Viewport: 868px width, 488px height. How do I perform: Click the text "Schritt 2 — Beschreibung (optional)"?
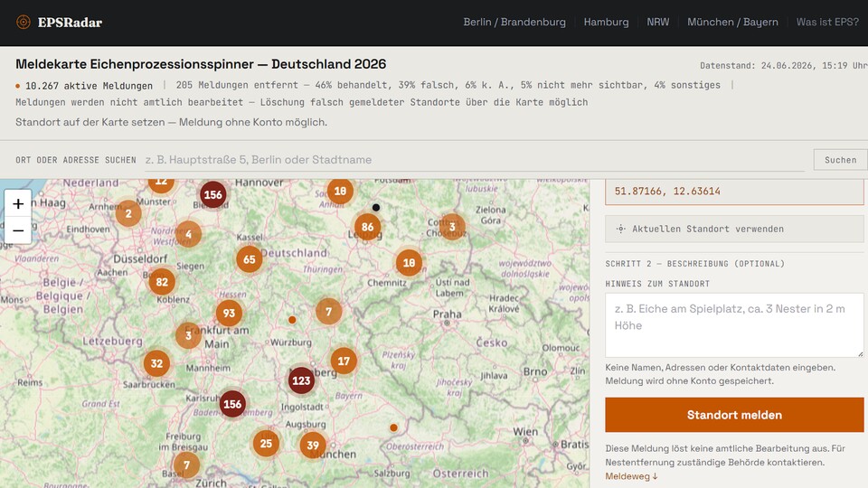pos(694,264)
